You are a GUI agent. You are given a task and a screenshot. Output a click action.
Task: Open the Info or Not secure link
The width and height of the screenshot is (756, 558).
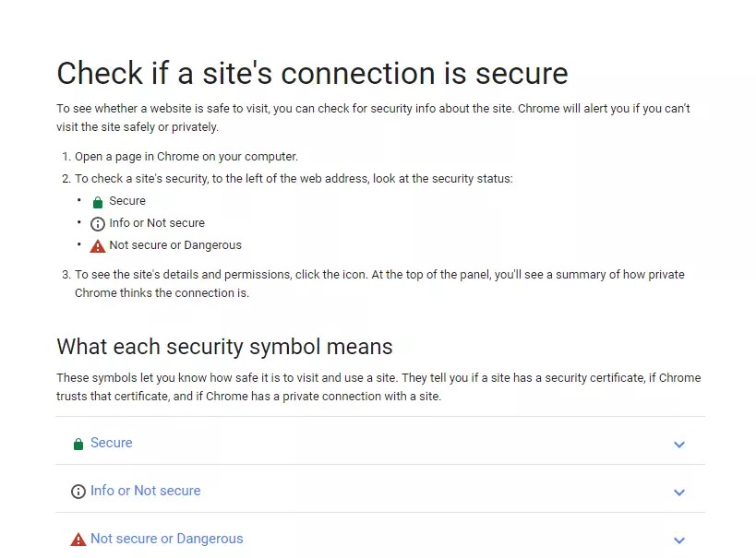click(146, 490)
